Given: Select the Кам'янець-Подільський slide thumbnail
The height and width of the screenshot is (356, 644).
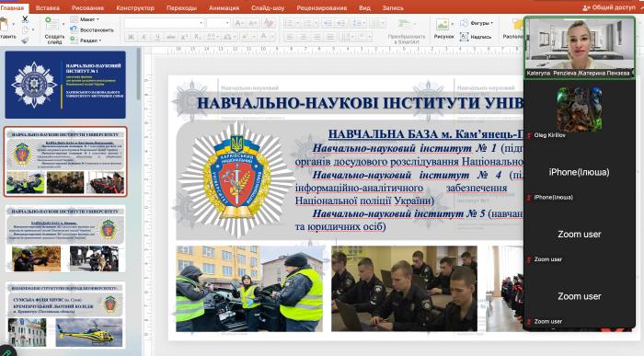Looking at the screenshot, I should (65, 161).
